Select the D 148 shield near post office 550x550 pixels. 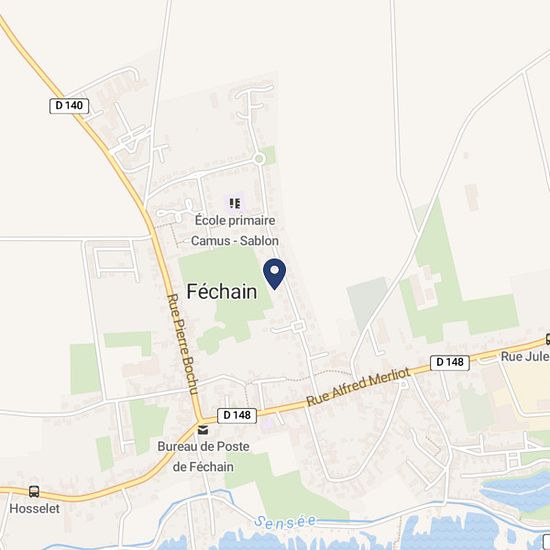coord(237,415)
